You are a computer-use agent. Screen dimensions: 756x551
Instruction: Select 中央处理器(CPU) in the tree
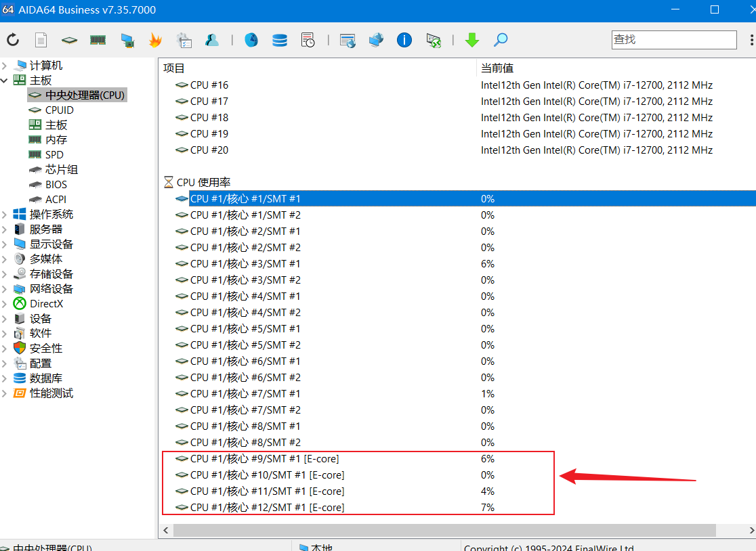(x=85, y=95)
